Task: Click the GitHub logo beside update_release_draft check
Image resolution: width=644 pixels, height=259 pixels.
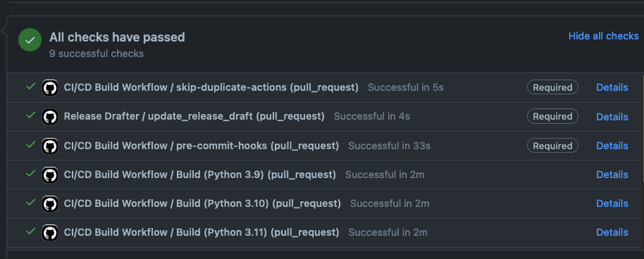Action: 50,117
